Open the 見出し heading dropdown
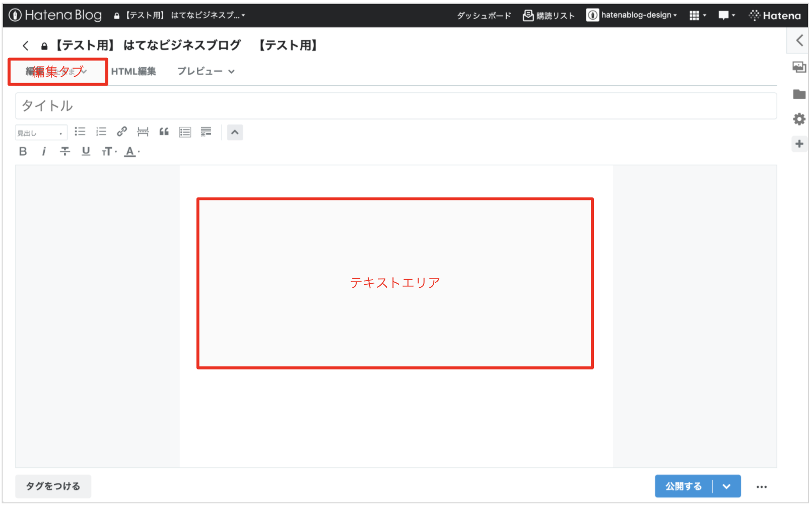This screenshot has width=812, height=507. pyautogui.click(x=41, y=133)
